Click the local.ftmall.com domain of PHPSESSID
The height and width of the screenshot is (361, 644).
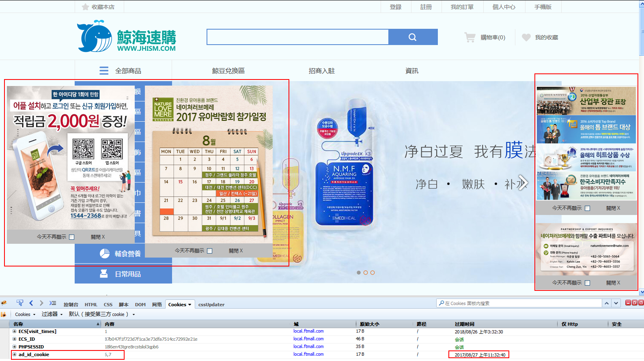click(x=308, y=346)
